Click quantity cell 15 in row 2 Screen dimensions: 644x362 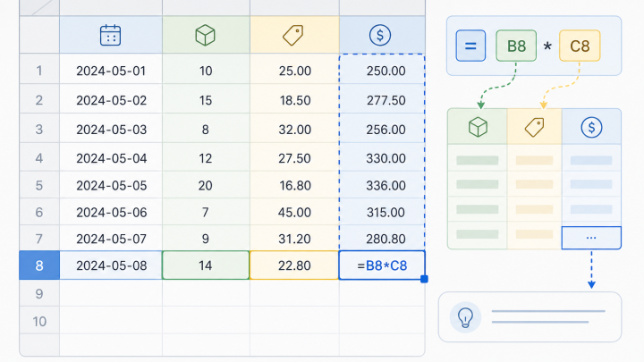pyautogui.click(x=206, y=100)
